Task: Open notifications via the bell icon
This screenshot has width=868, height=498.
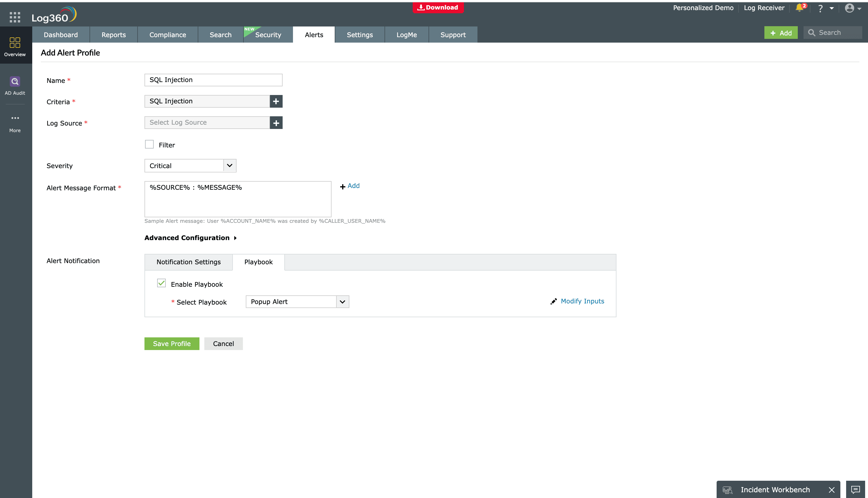Action: click(799, 7)
